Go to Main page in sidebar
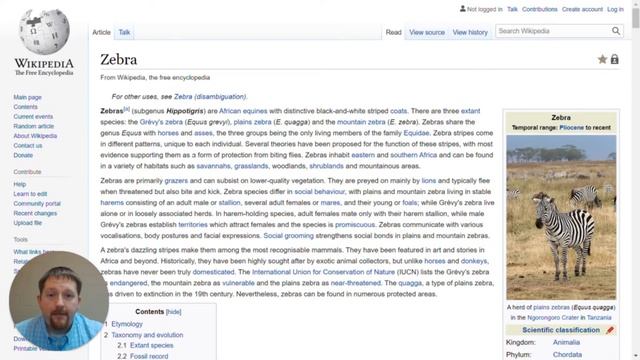640x360 pixels. [27, 97]
